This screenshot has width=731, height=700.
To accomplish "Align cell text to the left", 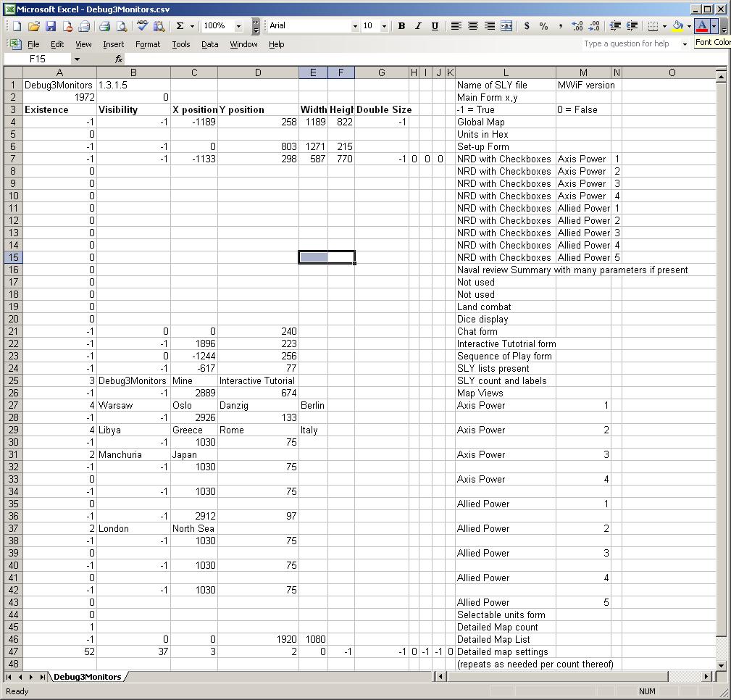I will point(456,26).
